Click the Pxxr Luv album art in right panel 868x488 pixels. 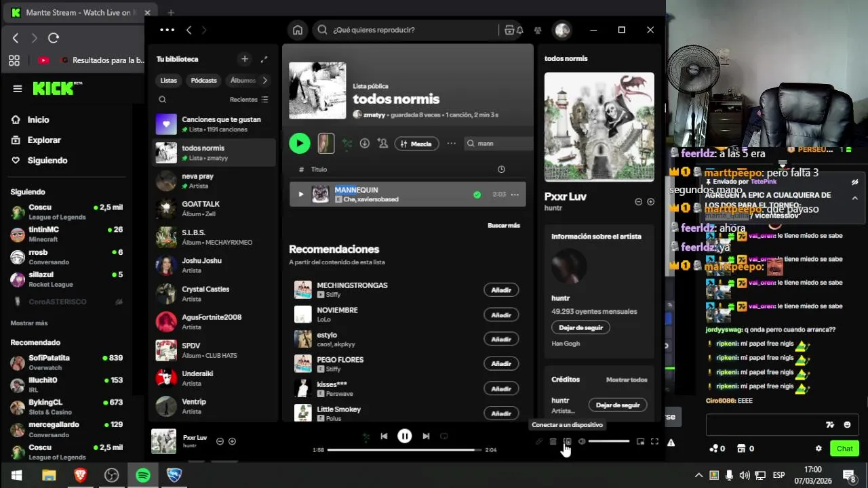pyautogui.click(x=599, y=127)
